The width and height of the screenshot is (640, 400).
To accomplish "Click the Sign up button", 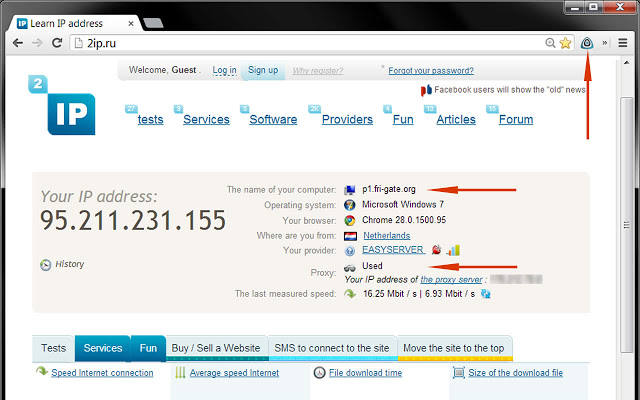I will tap(263, 70).
